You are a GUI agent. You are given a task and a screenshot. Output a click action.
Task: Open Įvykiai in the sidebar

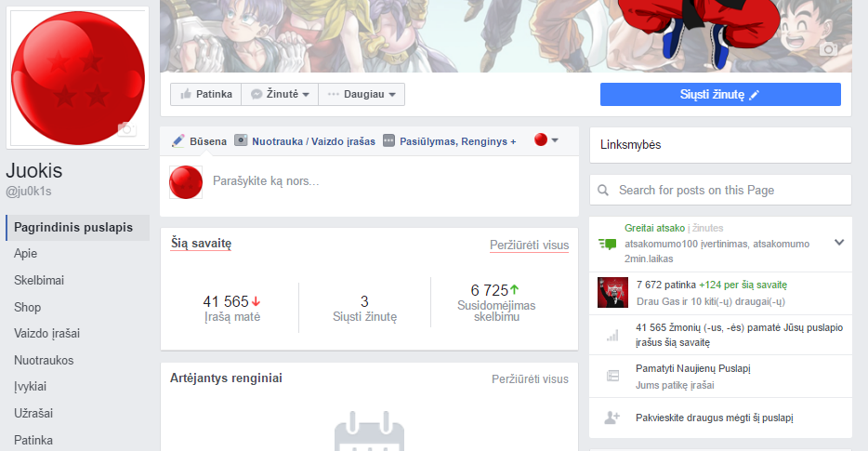click(x=30, y=387)
